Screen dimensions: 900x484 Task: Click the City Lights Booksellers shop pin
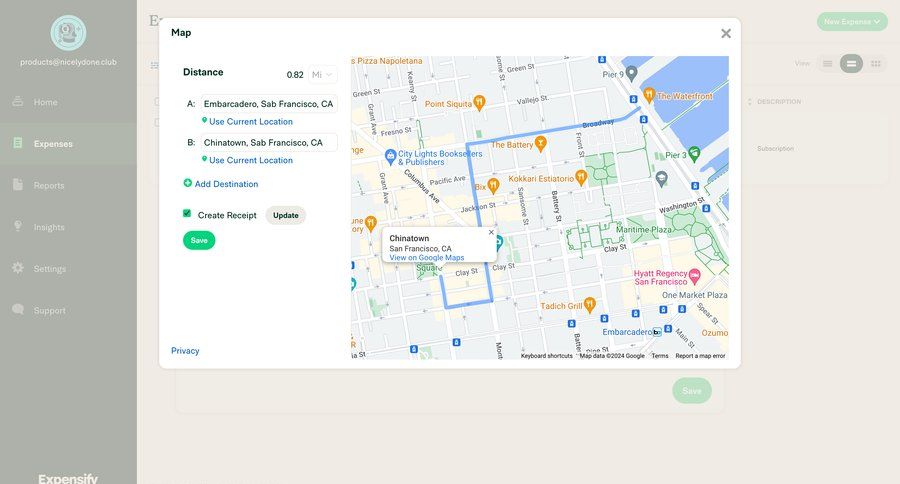[390, 156]
